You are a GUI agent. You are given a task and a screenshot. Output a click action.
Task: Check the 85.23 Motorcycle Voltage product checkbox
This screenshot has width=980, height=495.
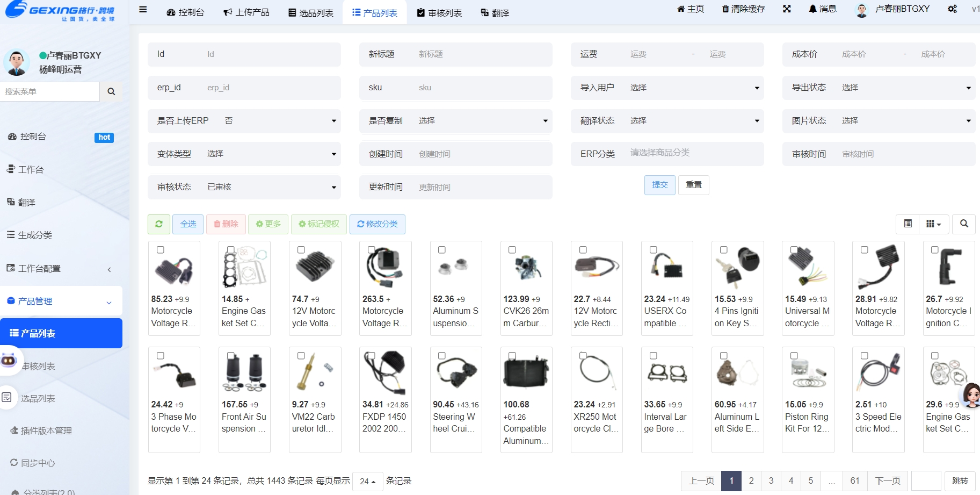point(160,250)
